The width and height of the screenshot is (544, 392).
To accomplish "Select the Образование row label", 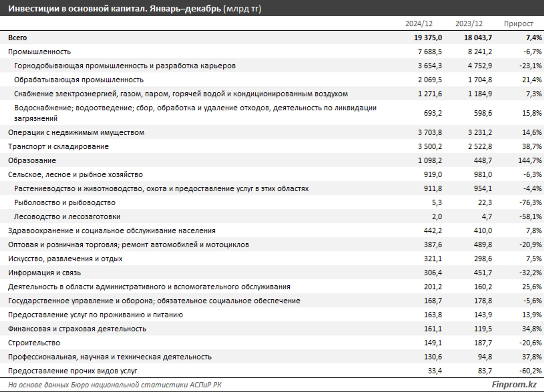I will point(32,160).
